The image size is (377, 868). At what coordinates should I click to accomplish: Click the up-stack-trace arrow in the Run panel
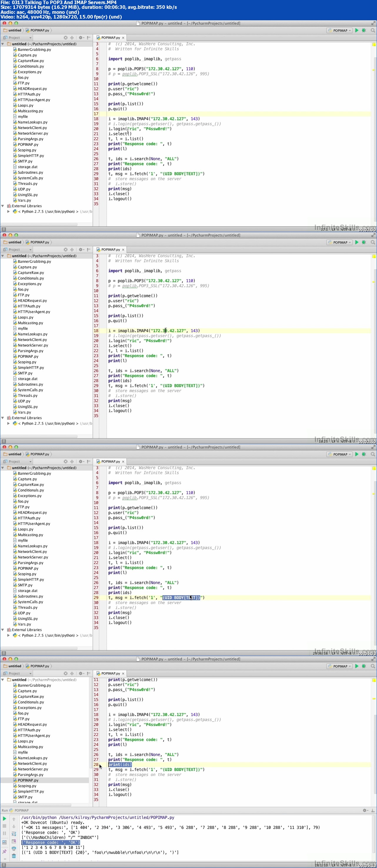coord(14,819)
